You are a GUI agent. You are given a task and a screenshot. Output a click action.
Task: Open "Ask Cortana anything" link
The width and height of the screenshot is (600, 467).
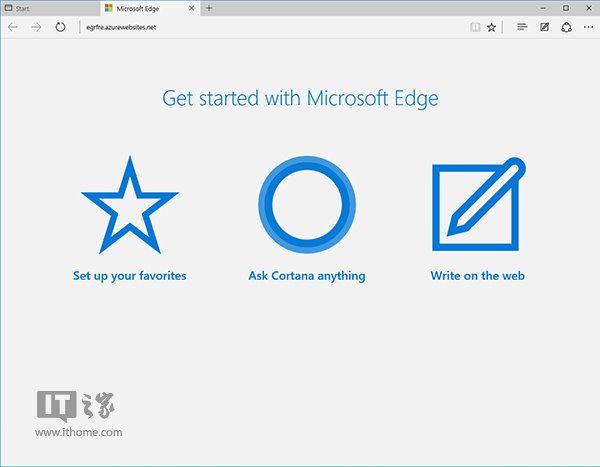pyautogui.click(x=306, y=275)
